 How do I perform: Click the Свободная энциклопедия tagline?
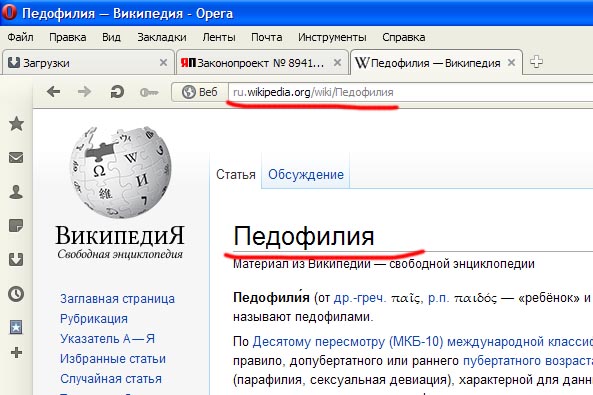120,254
